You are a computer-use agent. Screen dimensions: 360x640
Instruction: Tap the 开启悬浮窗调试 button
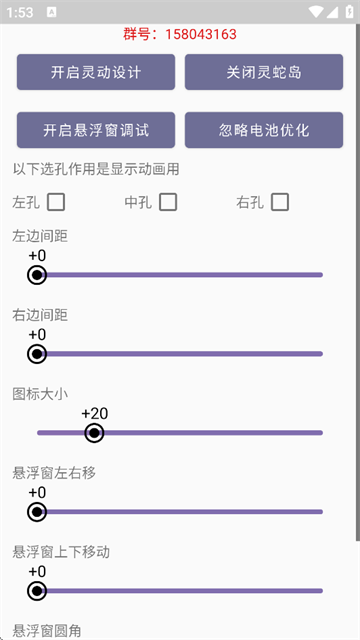coord(96,130)
